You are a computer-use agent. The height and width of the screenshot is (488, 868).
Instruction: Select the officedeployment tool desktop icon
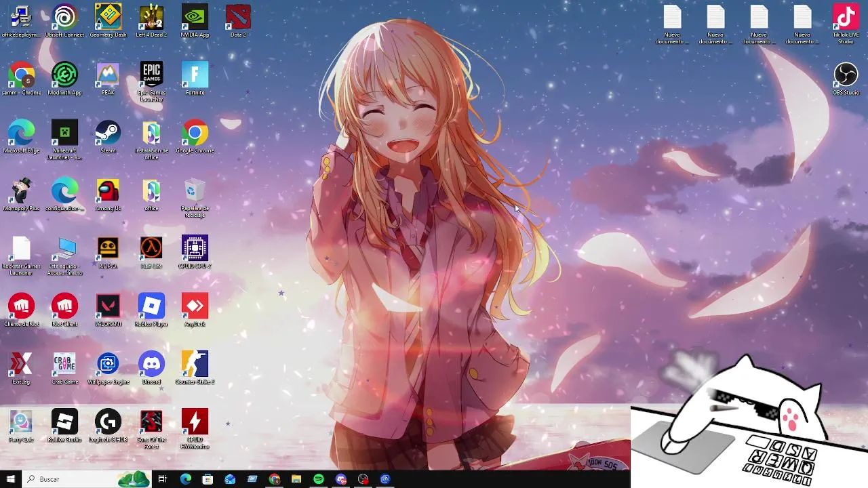(21, 22)
